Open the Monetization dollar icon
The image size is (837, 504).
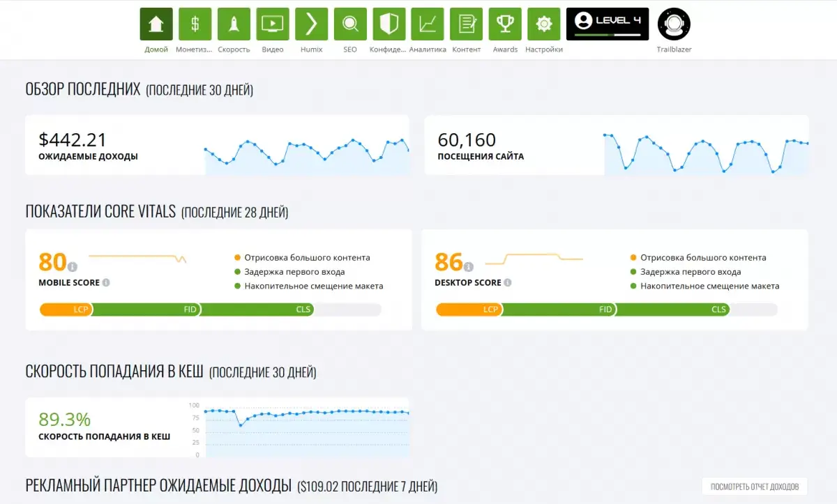coord(195,24)
